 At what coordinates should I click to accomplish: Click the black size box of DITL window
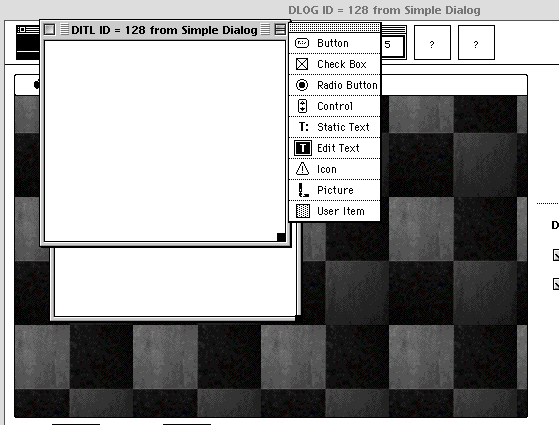click(281, 237)
